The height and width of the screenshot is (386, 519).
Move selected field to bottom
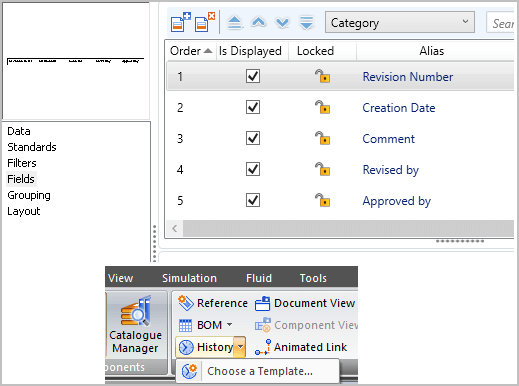pyautogui.click(x=307, y=23)
